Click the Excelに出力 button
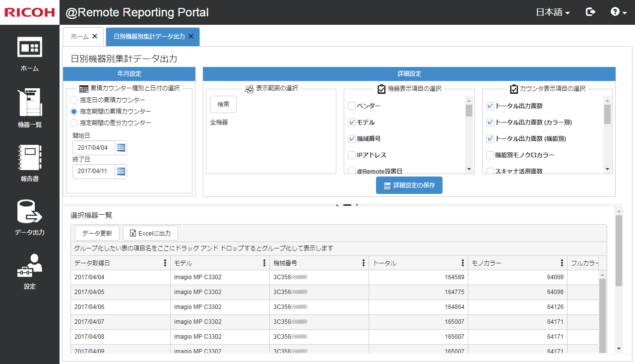Viewport: 635px width, 364px height. pyautogui.click(x=150, y=233)
